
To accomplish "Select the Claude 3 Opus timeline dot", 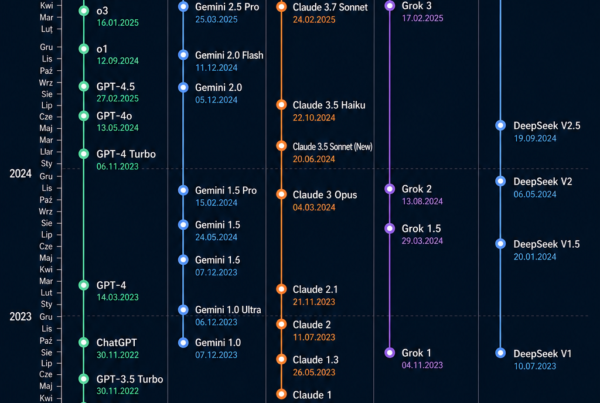I will [x=281, y=195].
